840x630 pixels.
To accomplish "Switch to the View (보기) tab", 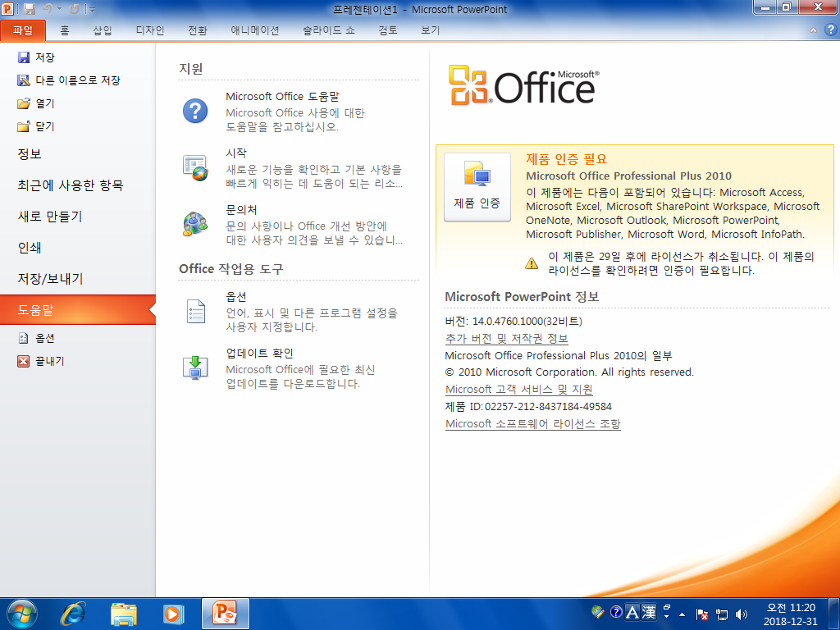I will pos(430,30).
